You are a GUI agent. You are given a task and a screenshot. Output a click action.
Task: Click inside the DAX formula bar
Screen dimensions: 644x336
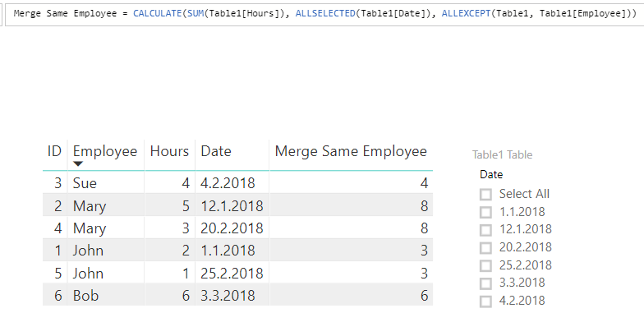click(x=324, y=13)
